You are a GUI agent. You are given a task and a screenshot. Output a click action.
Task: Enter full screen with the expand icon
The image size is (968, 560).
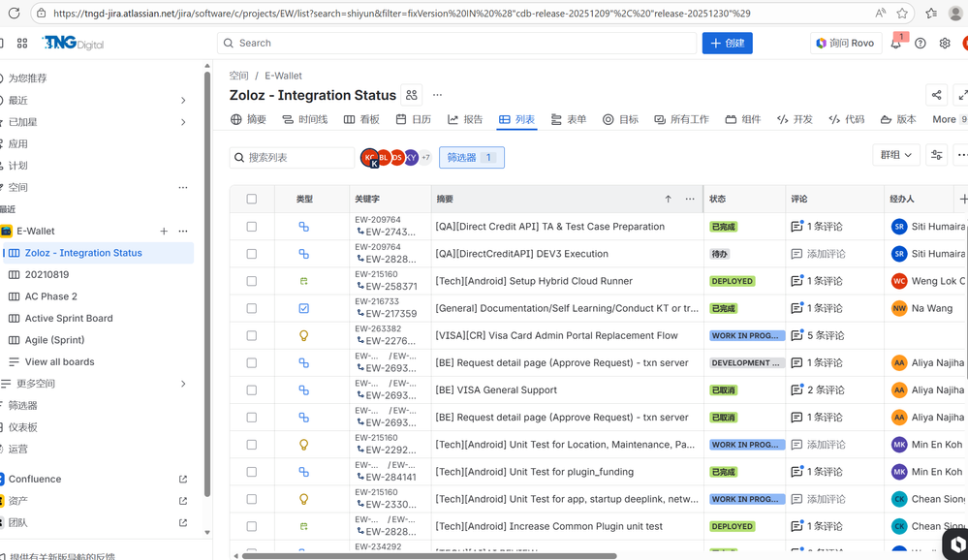pyautogui.click(x=962, y=95)
